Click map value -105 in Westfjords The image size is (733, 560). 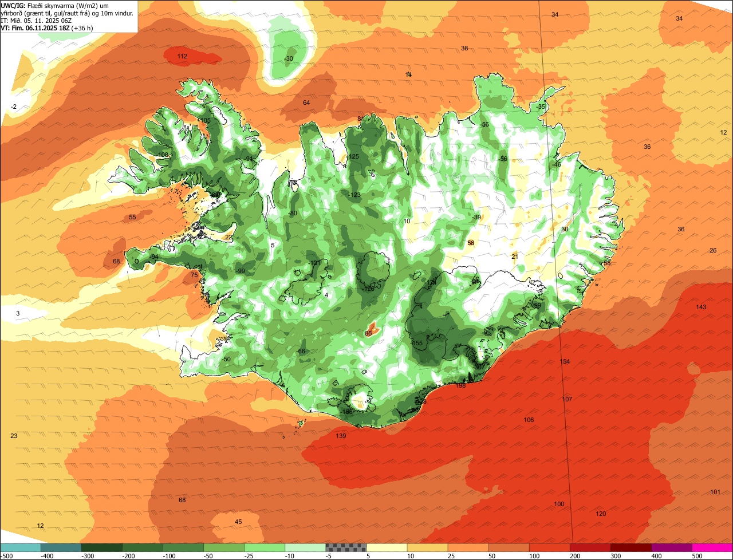204,120
